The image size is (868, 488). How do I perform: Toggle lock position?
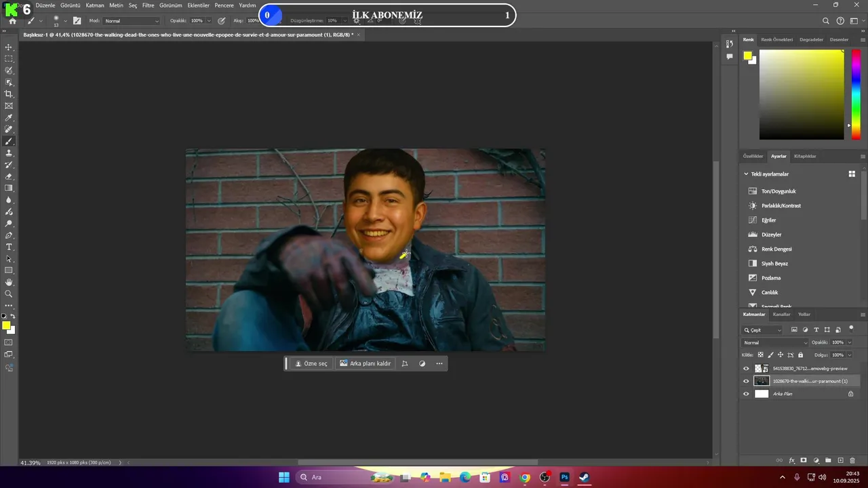click(781, 354)
